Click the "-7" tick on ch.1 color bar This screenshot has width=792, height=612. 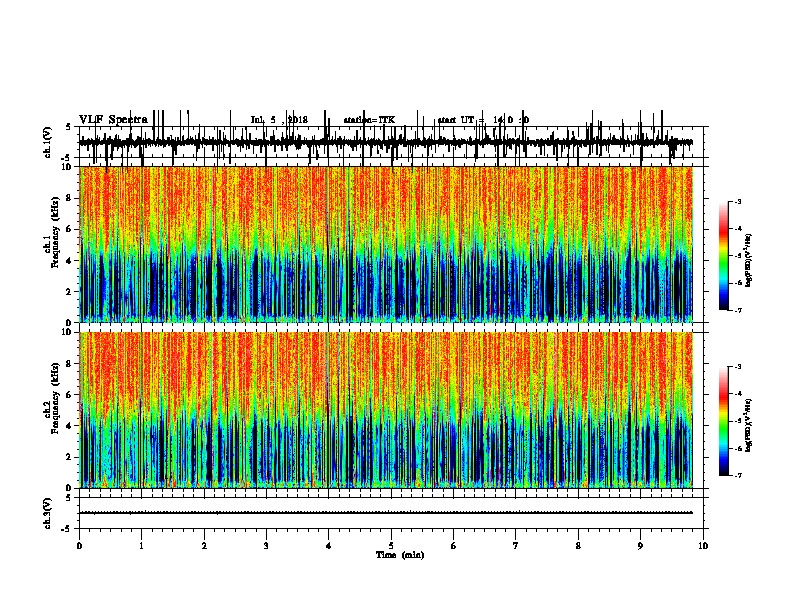click(737, 310)
